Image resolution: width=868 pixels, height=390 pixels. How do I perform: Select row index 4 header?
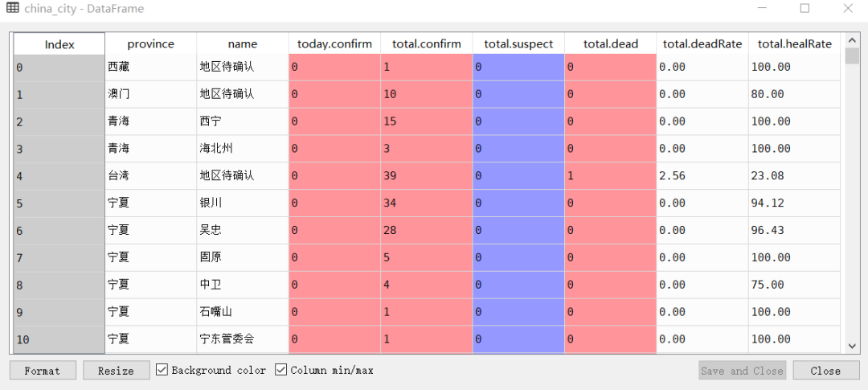[x=59, y=175]
